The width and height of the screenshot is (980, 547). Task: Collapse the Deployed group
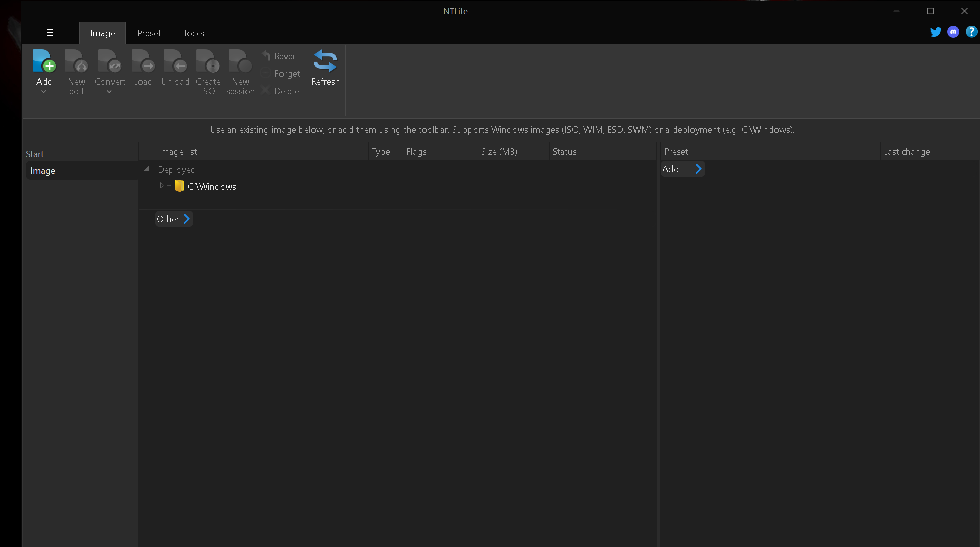click(x=146, y=169)
